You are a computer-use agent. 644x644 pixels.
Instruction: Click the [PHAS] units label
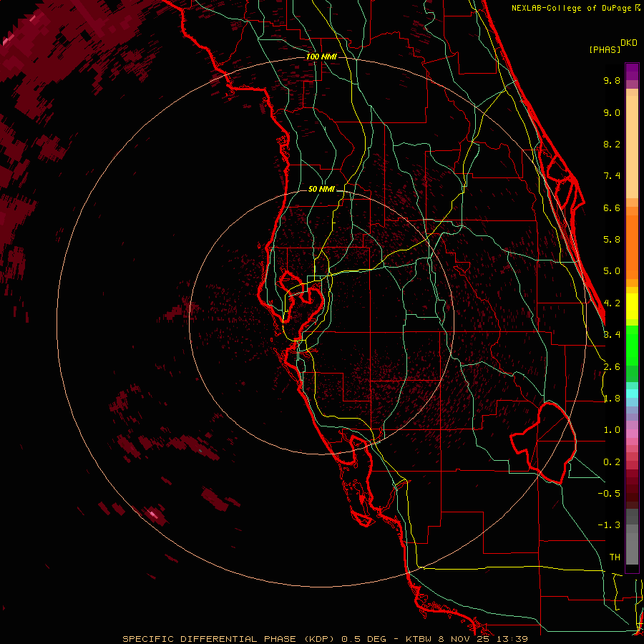click(x=605, y=49)
